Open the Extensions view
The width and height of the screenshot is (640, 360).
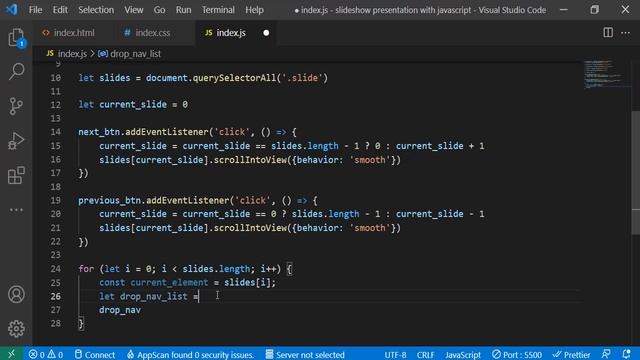point(16,176)
